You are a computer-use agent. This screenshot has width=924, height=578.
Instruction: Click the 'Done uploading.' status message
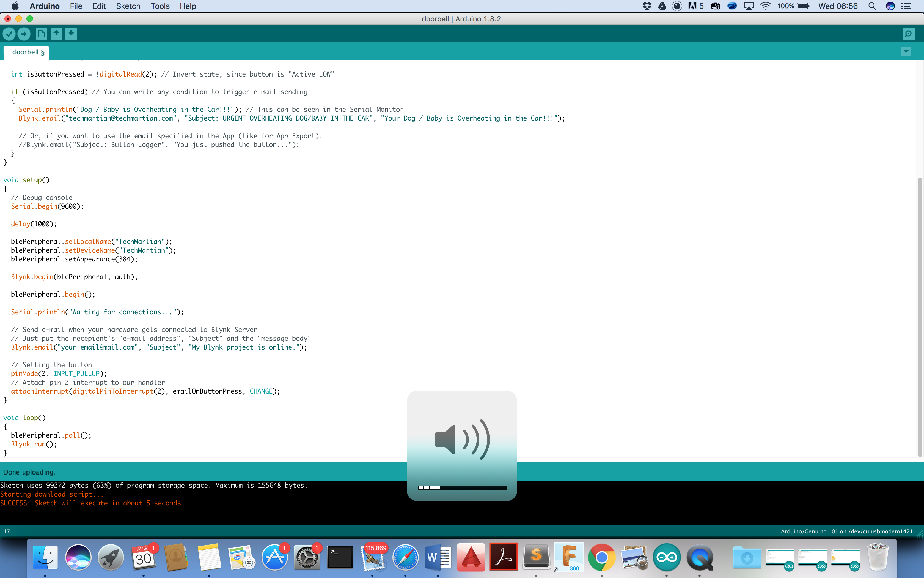29,472
